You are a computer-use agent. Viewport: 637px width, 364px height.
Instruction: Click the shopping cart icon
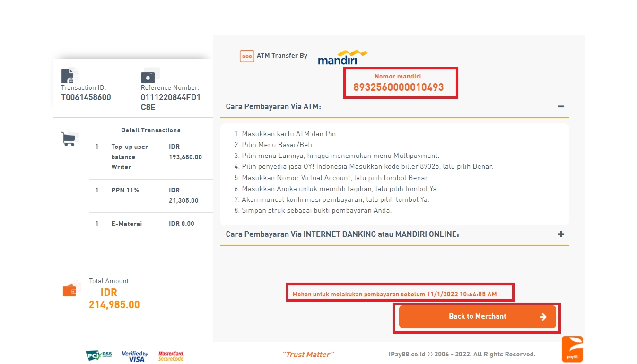(x=70, y=138)
